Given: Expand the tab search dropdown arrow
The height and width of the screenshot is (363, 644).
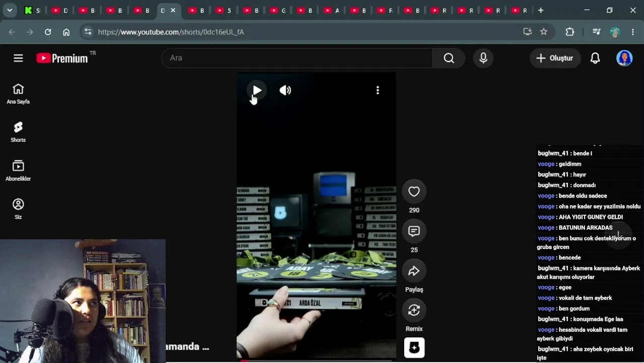Looking at the screenshot, I should coord(10,10).
